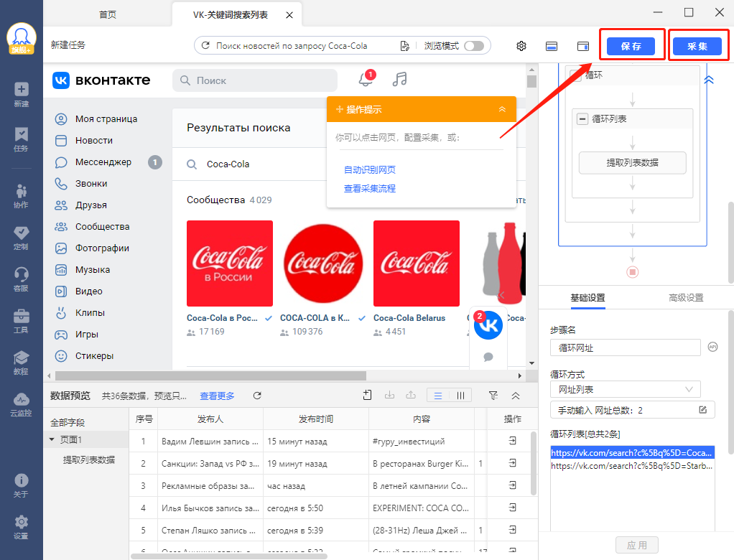734x560 pixels.
Task: Click the 步骤名 input with 循环网址
Action: click(626, 347)
